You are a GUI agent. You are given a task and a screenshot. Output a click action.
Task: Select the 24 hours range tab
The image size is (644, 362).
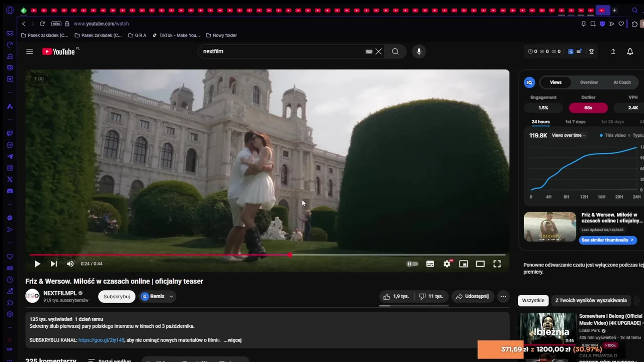click(x=540, y=122)
